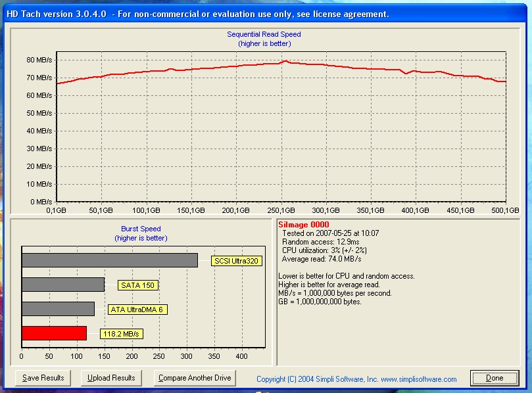
Task: Click the gray ATA UltraDMA 6 bar
Action: [58, 309]
